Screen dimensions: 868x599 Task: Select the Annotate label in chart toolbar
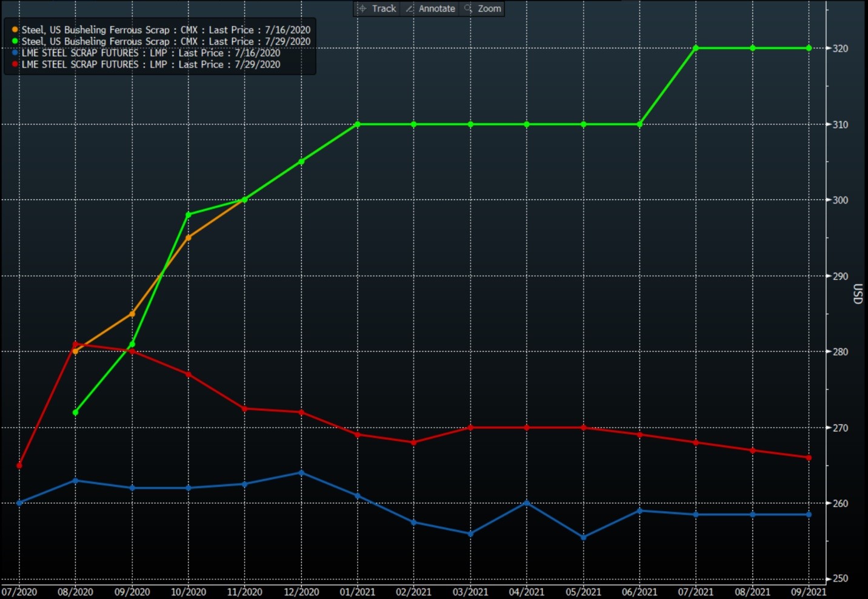click(x=436, y=8)
